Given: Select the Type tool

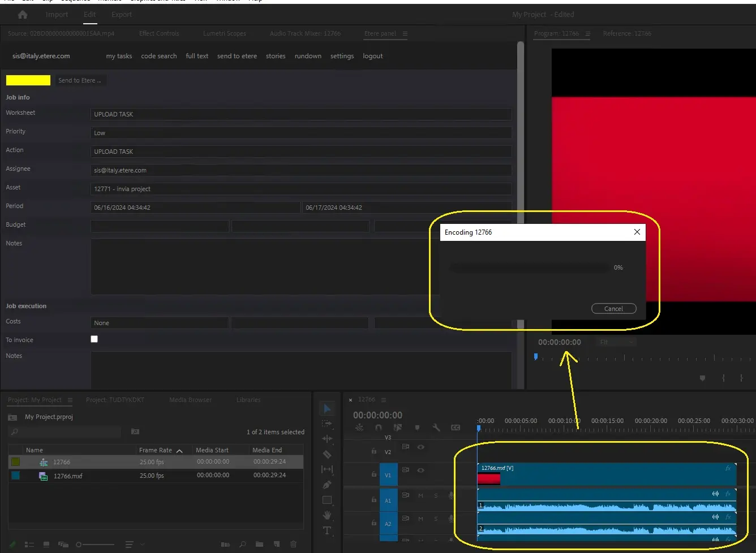Looking at the screenshot, I should pos(327,530).
